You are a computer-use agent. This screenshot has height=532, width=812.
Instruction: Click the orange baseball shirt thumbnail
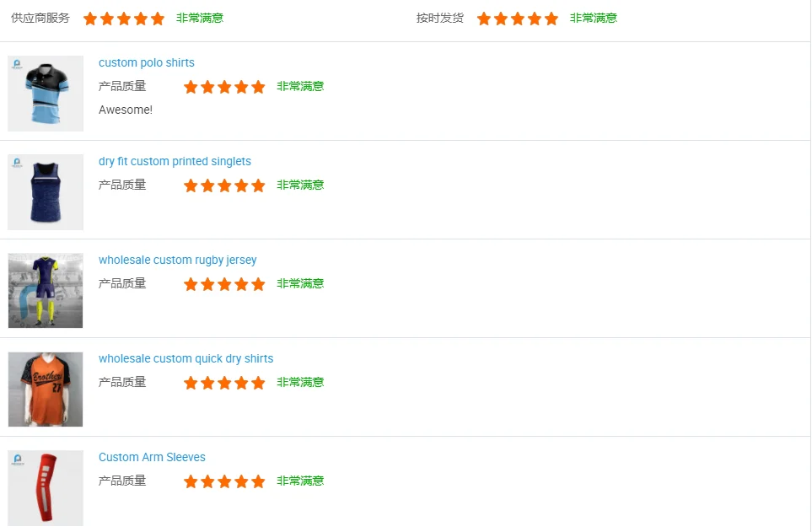(x=46, y=390)
